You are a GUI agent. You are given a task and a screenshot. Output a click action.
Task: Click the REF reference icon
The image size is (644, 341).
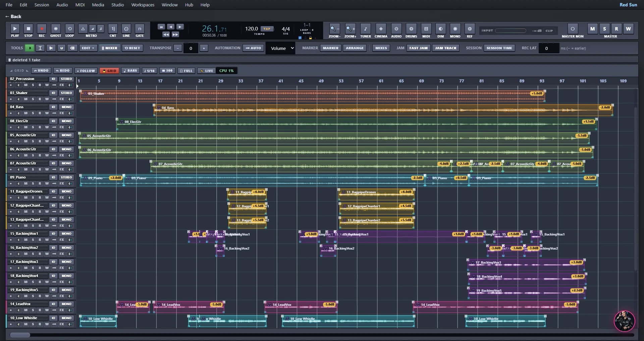[470, 29]
